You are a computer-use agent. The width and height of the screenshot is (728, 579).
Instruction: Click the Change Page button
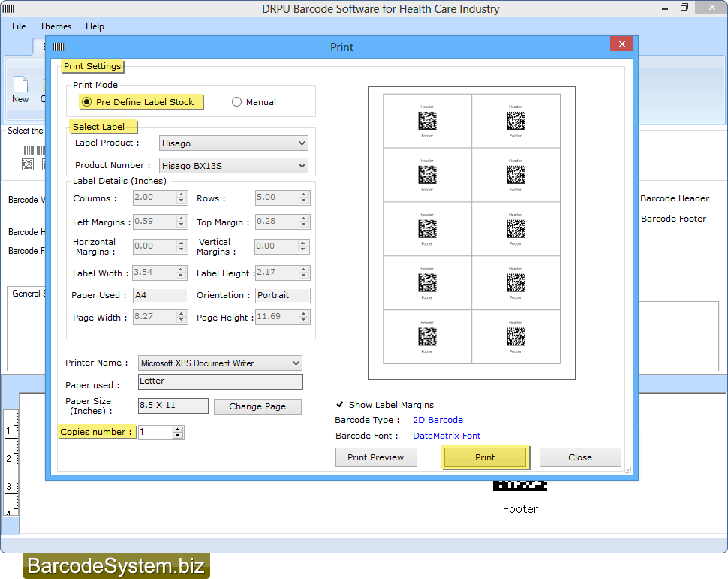pyautogui.click(x=257, y=406)
